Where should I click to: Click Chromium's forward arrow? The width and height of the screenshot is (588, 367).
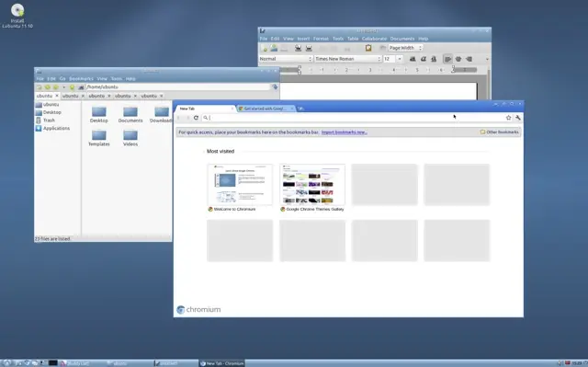(x=187, y=118)
